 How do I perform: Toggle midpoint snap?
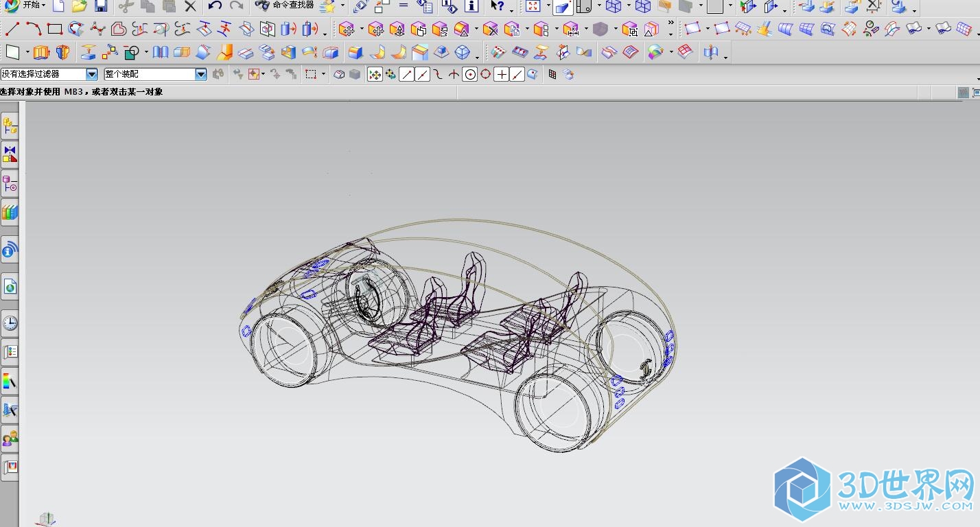[x=422, y=74]
